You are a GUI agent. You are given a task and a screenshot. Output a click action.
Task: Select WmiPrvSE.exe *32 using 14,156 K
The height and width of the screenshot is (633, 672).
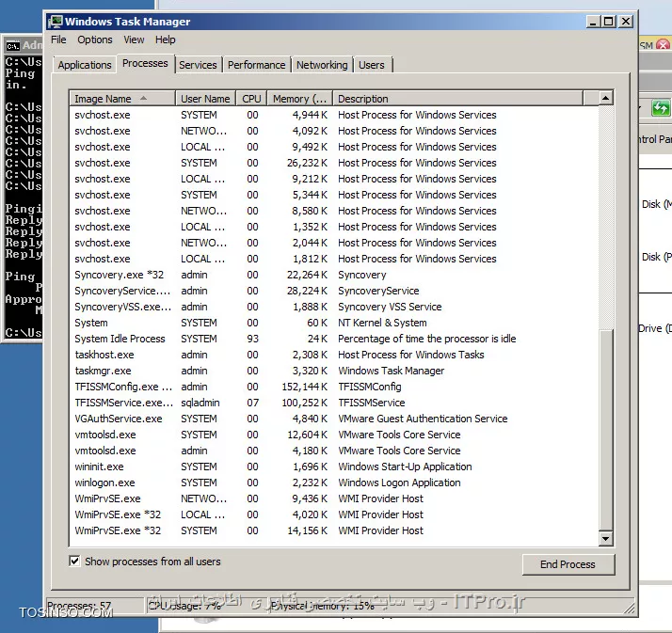coord(333,530)
